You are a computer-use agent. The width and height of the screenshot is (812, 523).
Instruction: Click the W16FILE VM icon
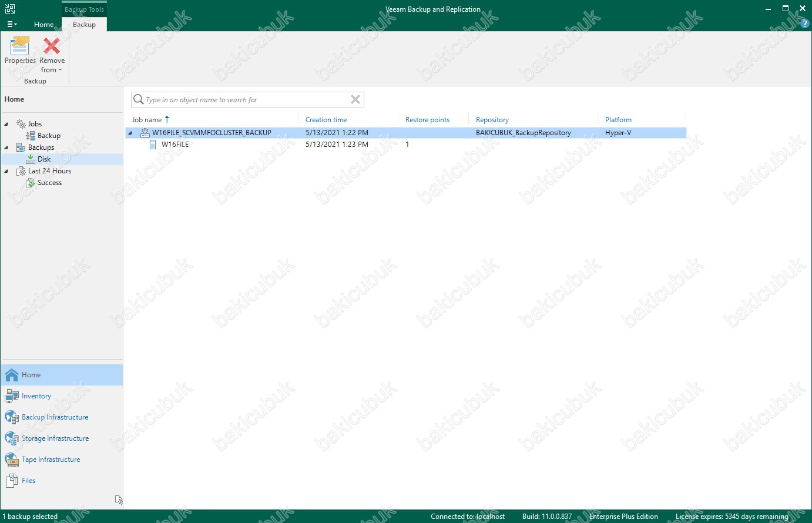153,145
